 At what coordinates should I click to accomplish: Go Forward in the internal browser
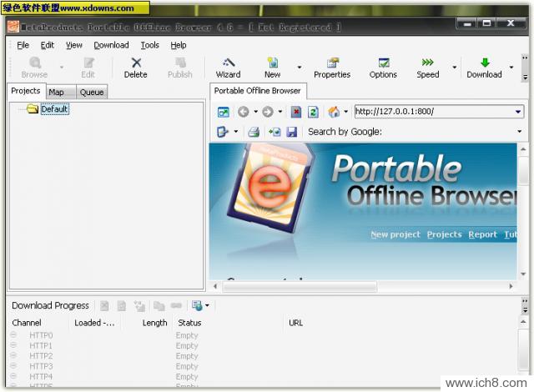(x=268, y=112)
